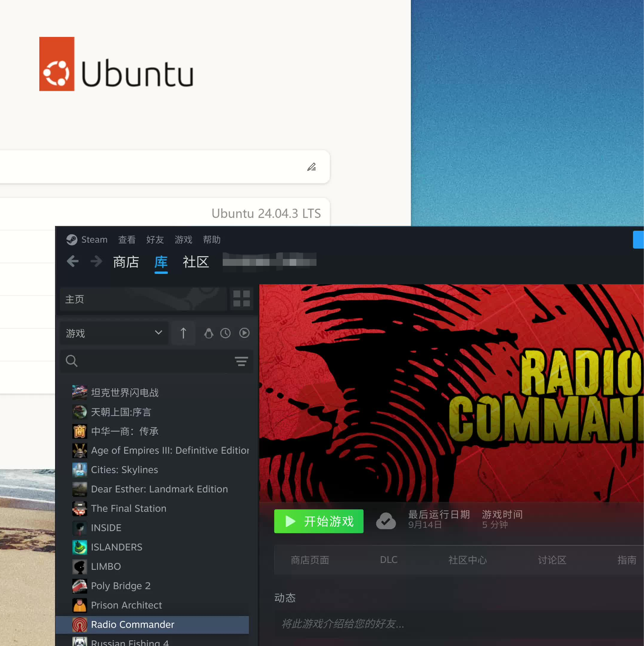This screenshot has height=646, width=644.
Task: Open the 社区中心 link
Action: point(467,560)
